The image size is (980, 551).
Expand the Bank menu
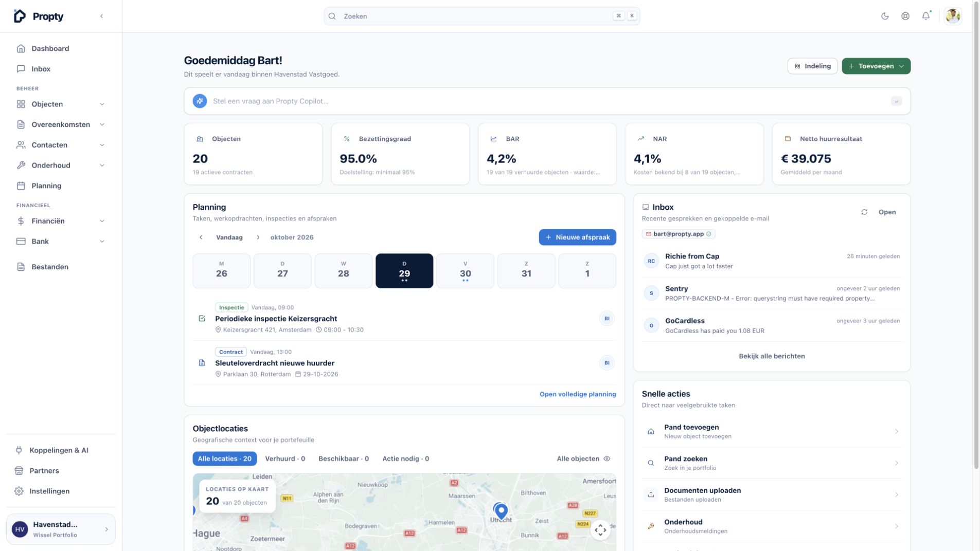click(x=61, y=241)
